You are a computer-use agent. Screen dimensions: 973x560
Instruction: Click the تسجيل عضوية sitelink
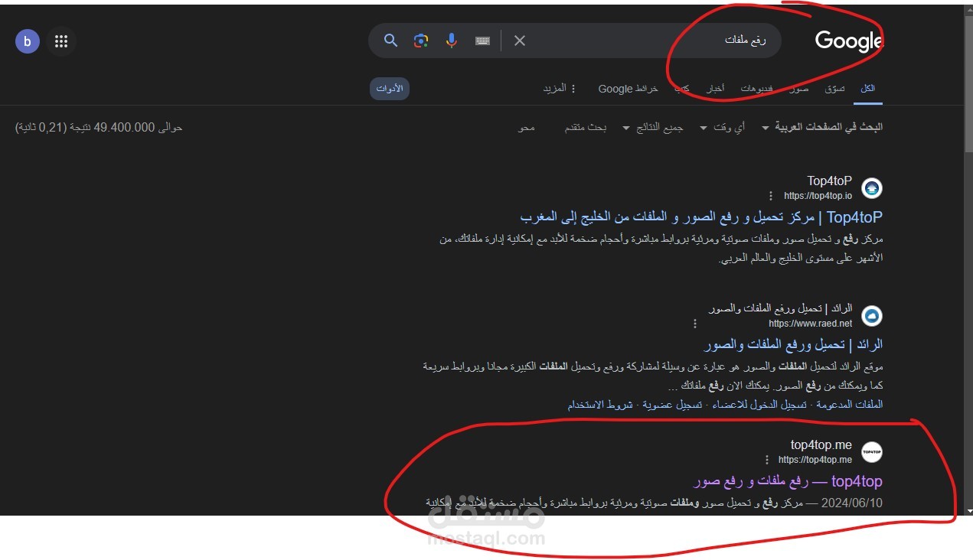point(671,404)
